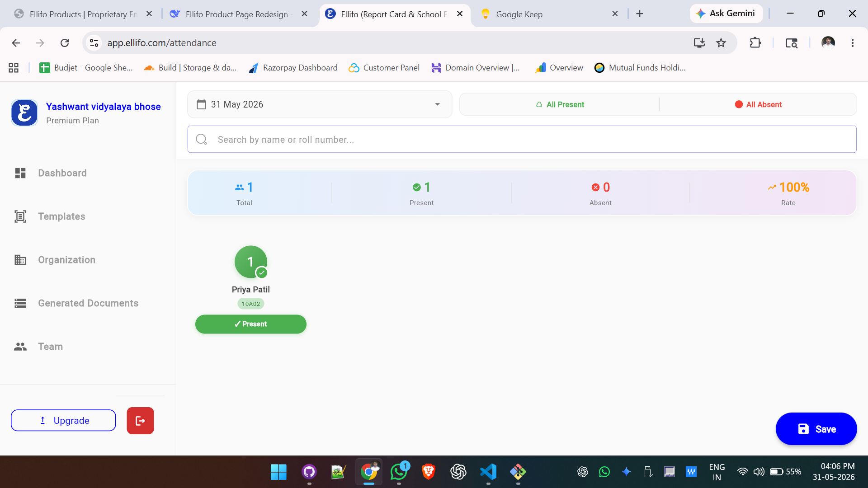Focus the search by name or roll field
The width and height of the screenshot is (868, 488).
click(x=522, y=139)
